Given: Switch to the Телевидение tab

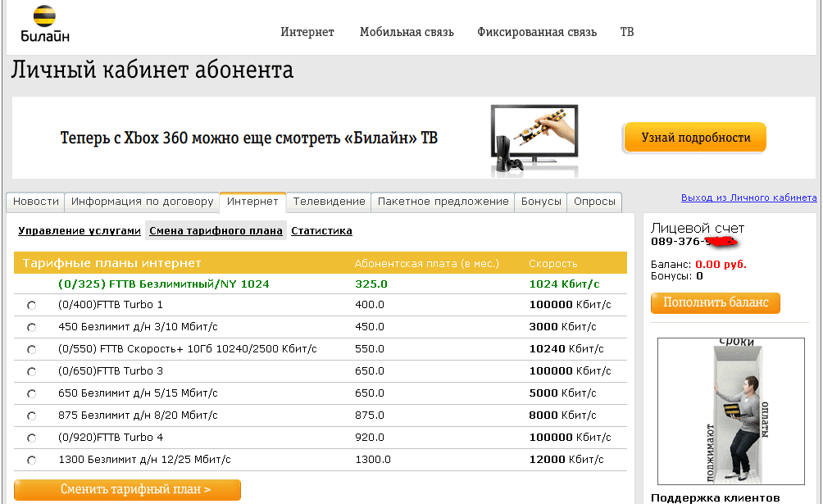Looking at the screenshot, I should point(329,202).
